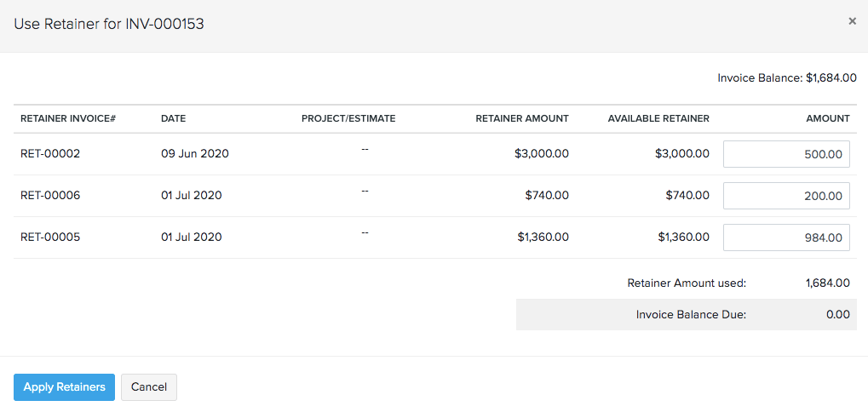Click the amount field for RET-00002

pyautogui.click(x=786, y=154)
